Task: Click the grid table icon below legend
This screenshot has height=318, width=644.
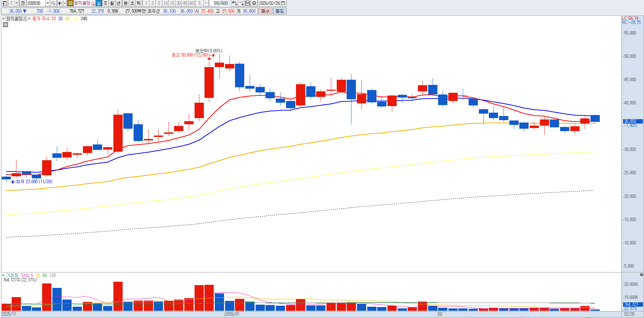Action: click(x=5, y=25)
